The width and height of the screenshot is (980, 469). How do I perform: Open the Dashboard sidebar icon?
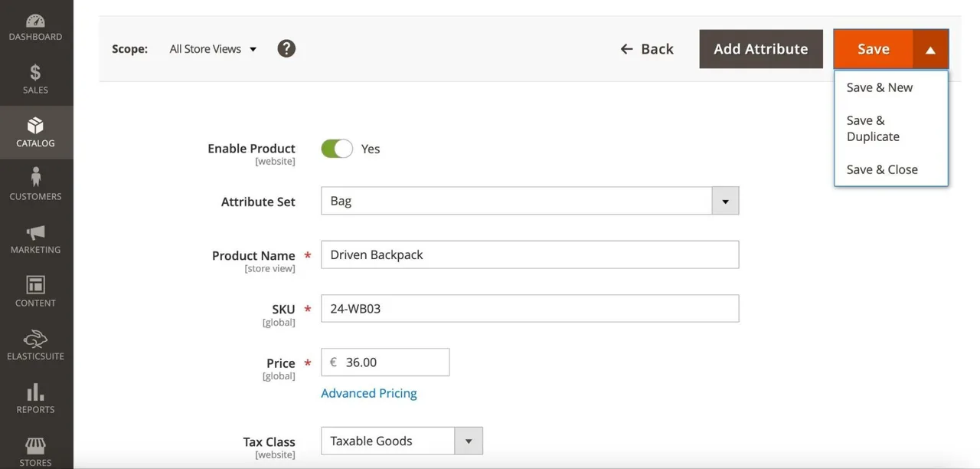(35, 21)
